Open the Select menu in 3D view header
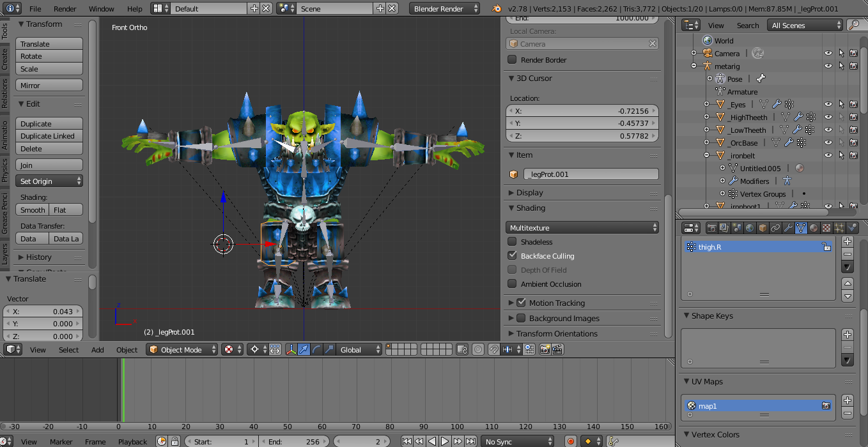 point(68,349)
